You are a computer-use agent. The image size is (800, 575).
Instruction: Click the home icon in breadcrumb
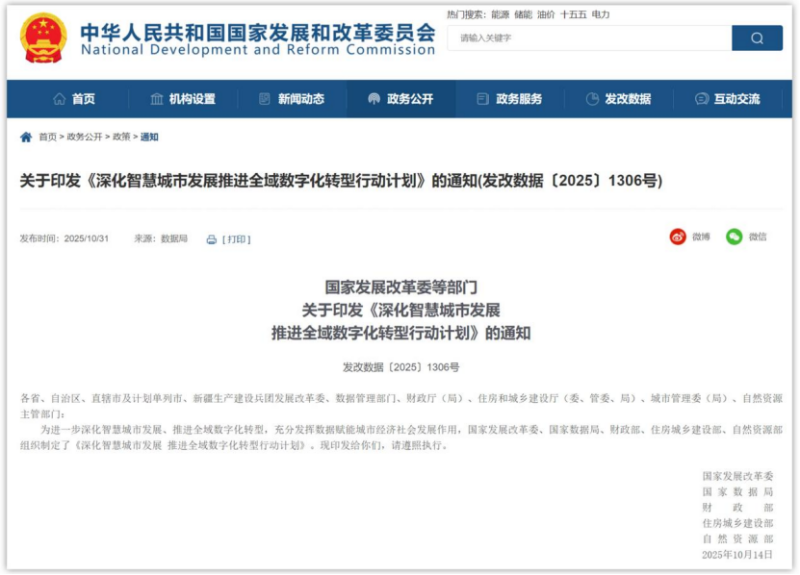click(26, 137)
